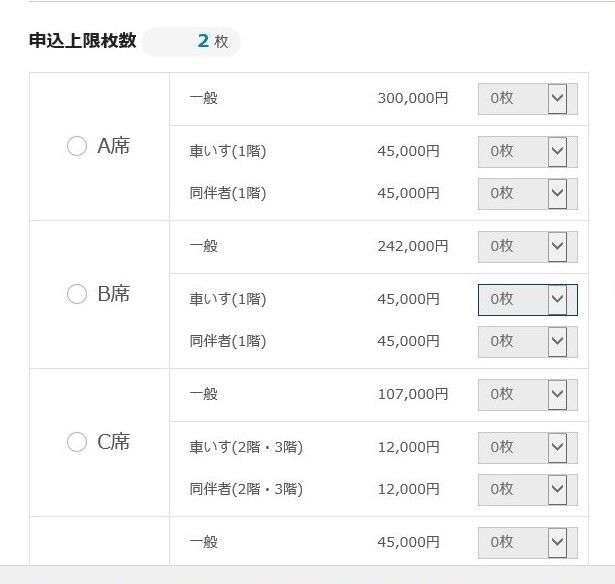
Task: Open A席 一般 300,000円 quantity dropdown
Action: click(528, 99)
